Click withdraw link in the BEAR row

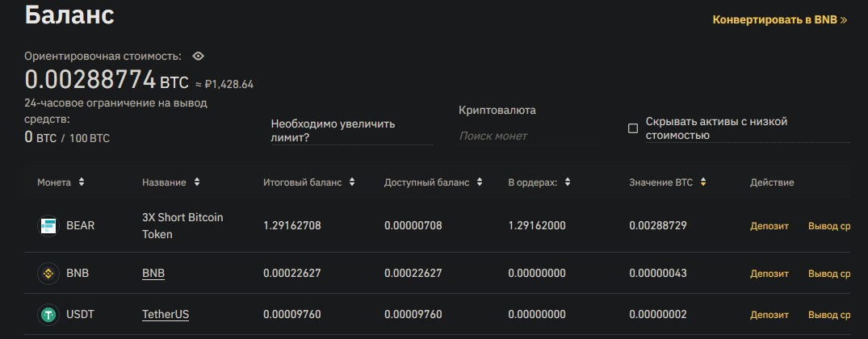click(x=829, y=226)
